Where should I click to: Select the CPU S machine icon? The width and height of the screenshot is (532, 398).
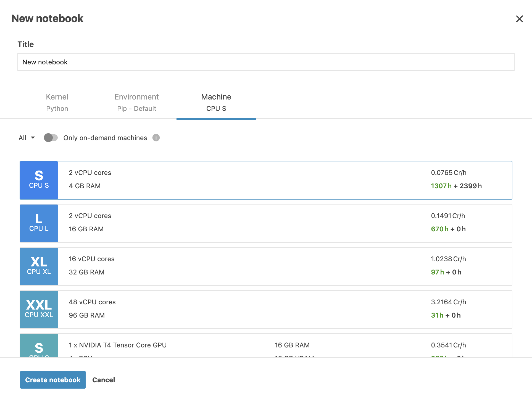click(39, 180)
